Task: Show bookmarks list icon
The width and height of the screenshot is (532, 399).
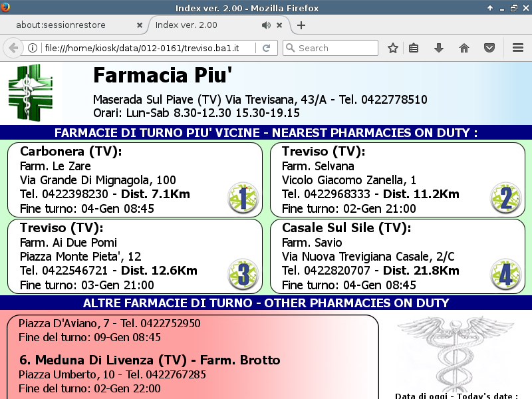Action: [414, 48]
